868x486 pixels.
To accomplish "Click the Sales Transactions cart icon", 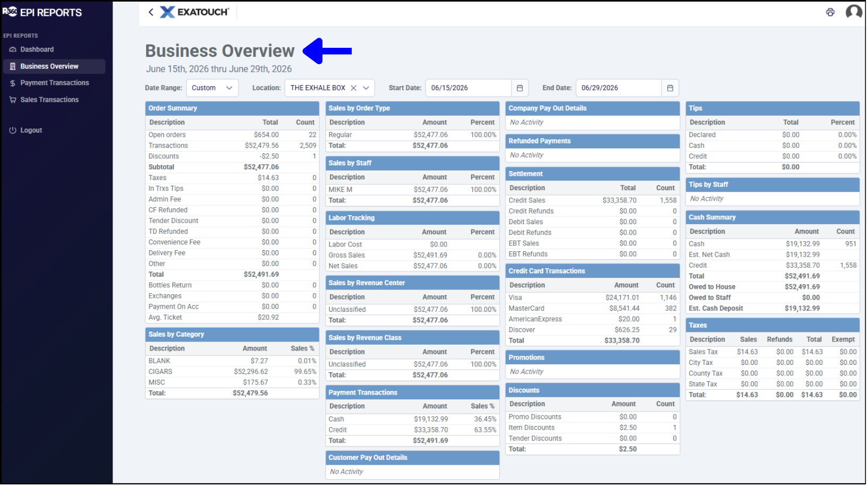I will tap(13, 100).
